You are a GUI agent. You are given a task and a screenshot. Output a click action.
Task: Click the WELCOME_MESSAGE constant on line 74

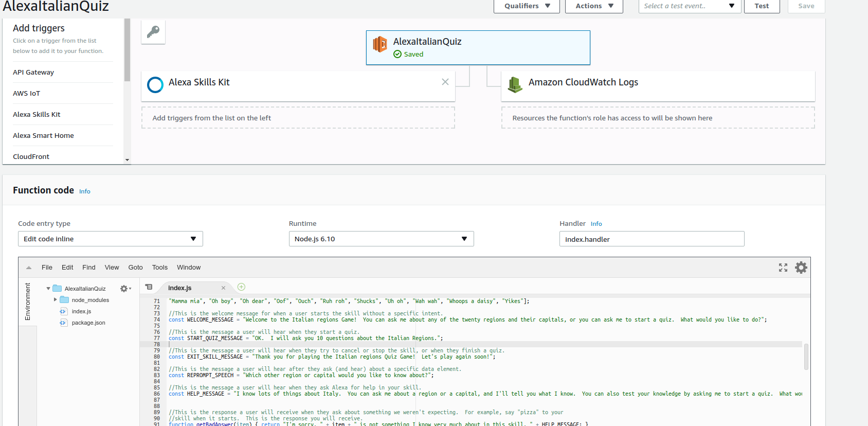210,319
